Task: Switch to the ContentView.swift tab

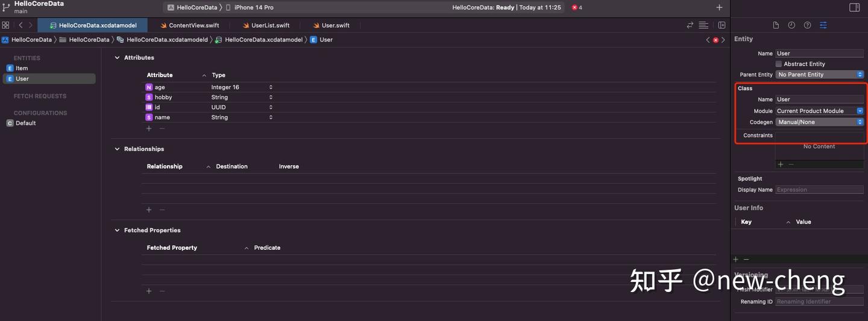Action: pos(189,25)
